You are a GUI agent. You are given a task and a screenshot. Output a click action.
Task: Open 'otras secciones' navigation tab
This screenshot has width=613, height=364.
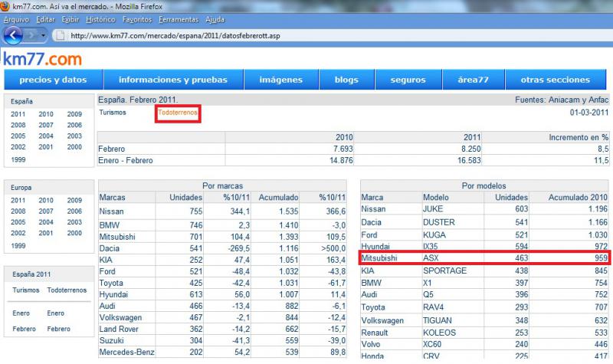[556, 80]
